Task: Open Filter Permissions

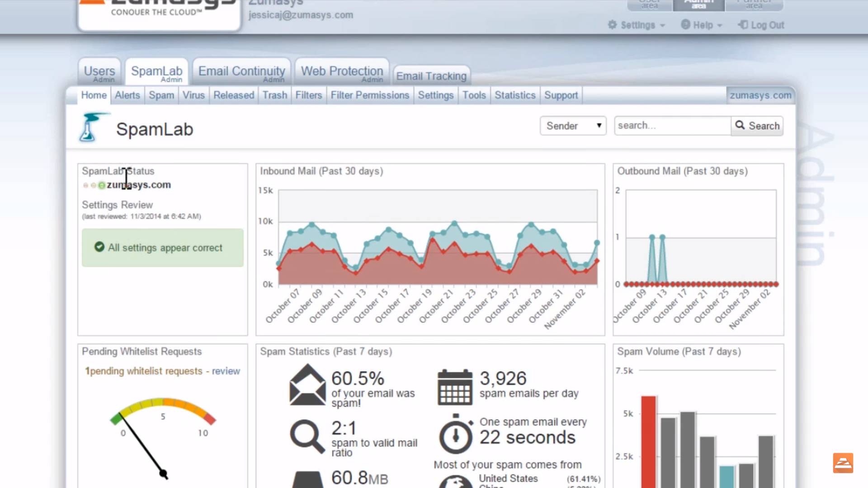Action: (370, 95)
